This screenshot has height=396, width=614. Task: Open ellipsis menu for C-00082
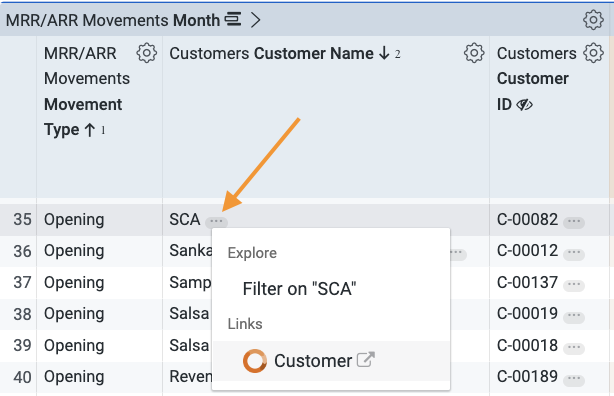[574, 222]
